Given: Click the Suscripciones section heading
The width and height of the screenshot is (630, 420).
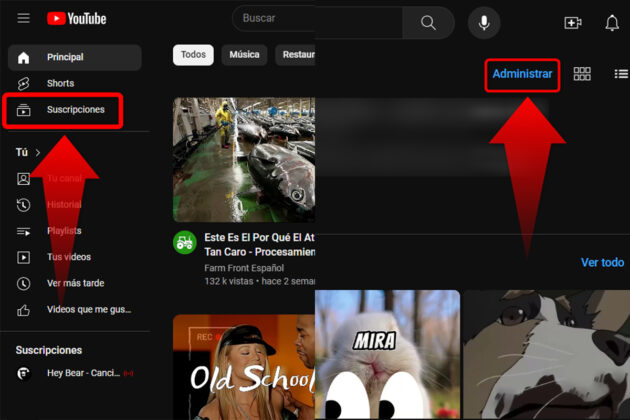Looking at the screenshot, I should pos(49,350).
